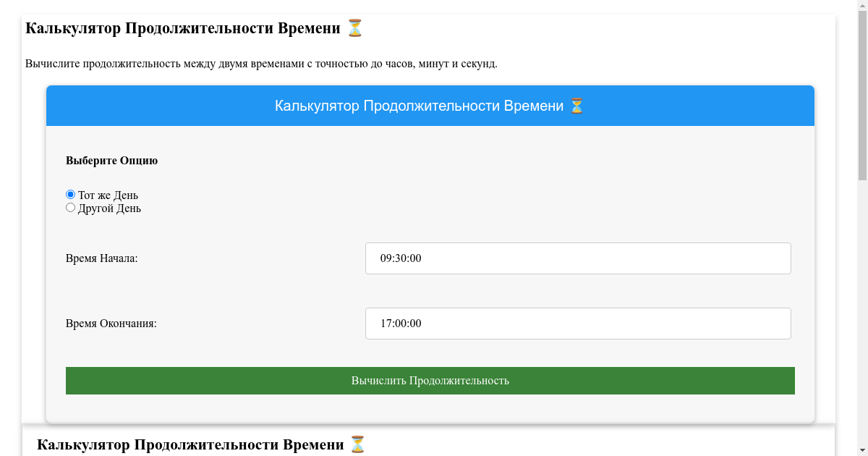The height and width of the screenshot is (456, 868).
Task: Select the hours segment "17" in end time
Action: 386,324
